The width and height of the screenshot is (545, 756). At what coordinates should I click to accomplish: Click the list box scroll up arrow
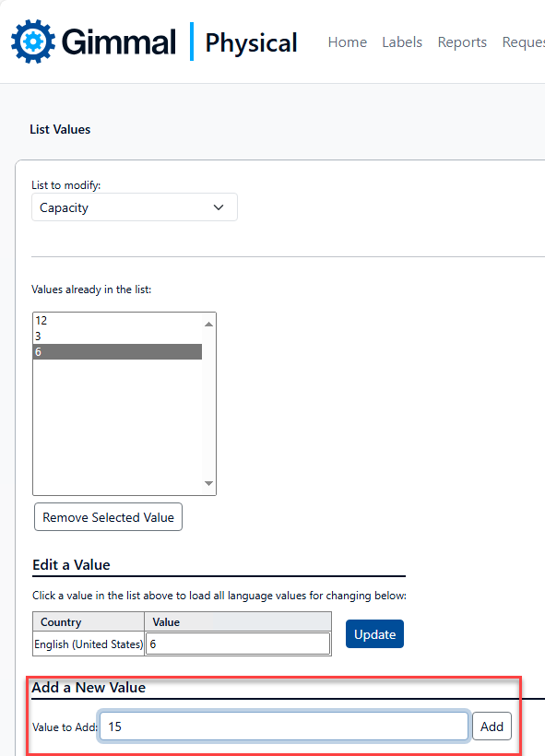[208, 324]
